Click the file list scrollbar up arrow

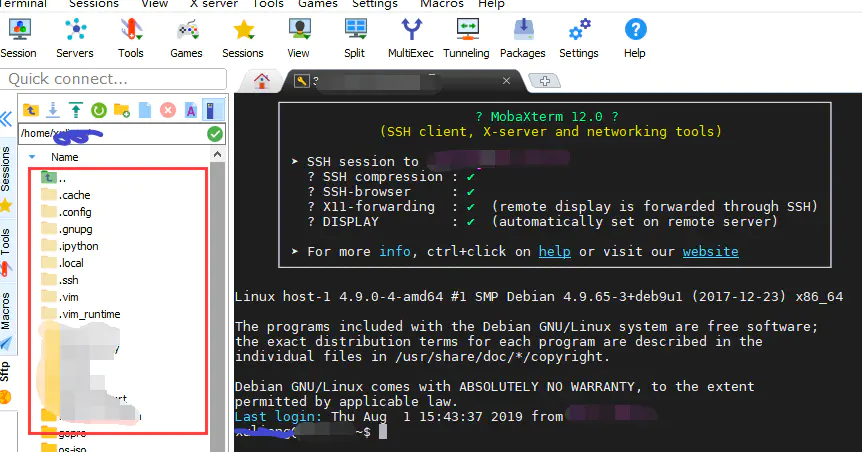pos(218,155)
